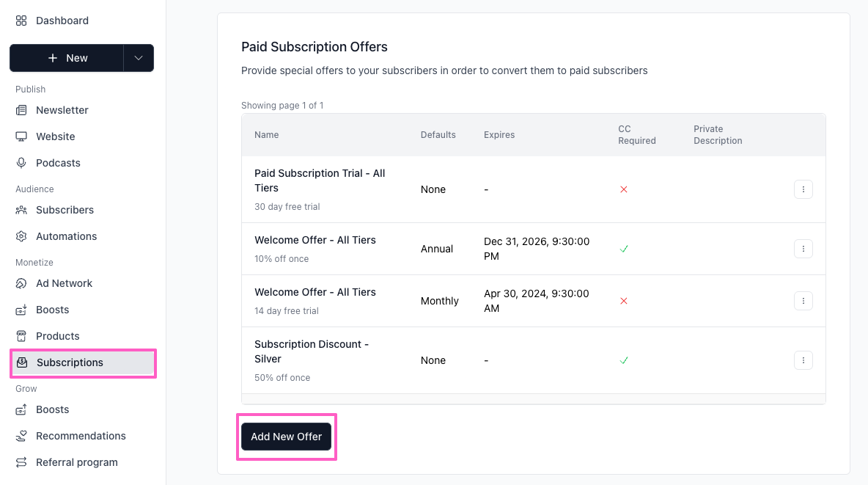Expand the dropdown arrow beside New

pos(139,58)
